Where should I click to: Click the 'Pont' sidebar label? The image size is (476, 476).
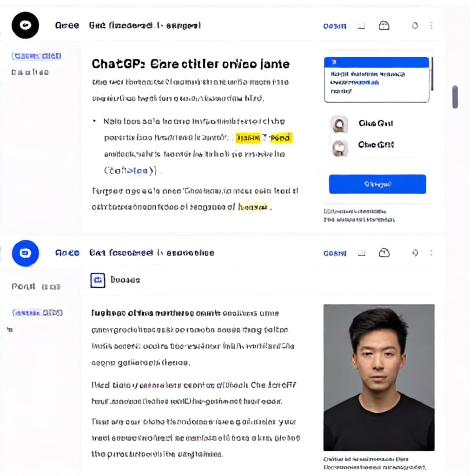tap(23, 286)
